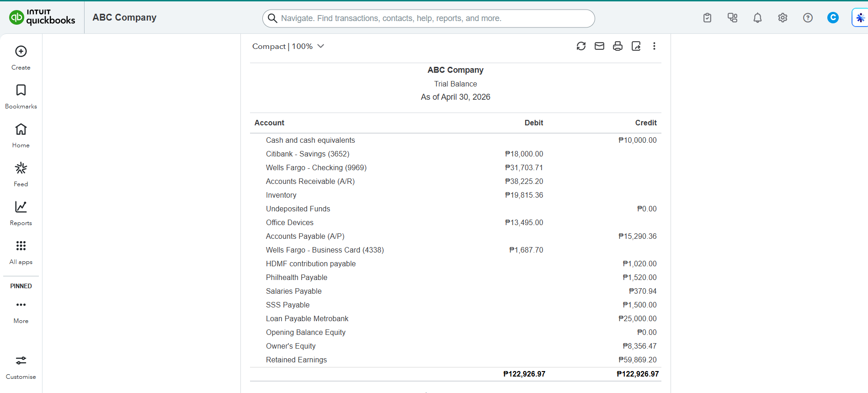Click the ₱31,703.71 debit amount
Screen dimensions: 868x393
(x=524, y=167)
